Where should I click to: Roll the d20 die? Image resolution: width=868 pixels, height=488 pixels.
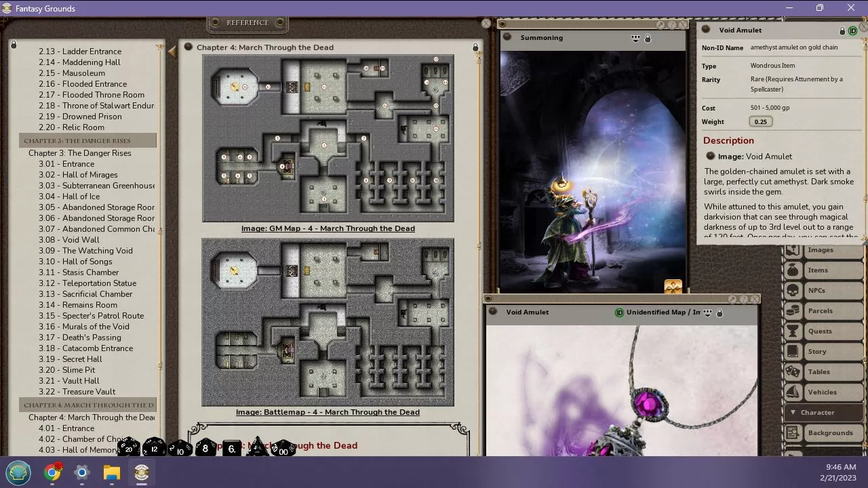[x=128, y=447]
